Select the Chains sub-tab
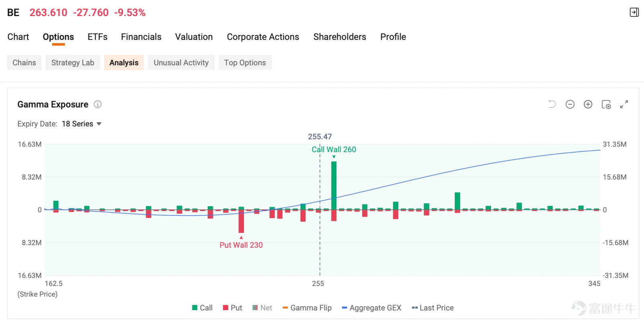The width and height of the screenshot is (644, 323). click(x=24, y=62)
